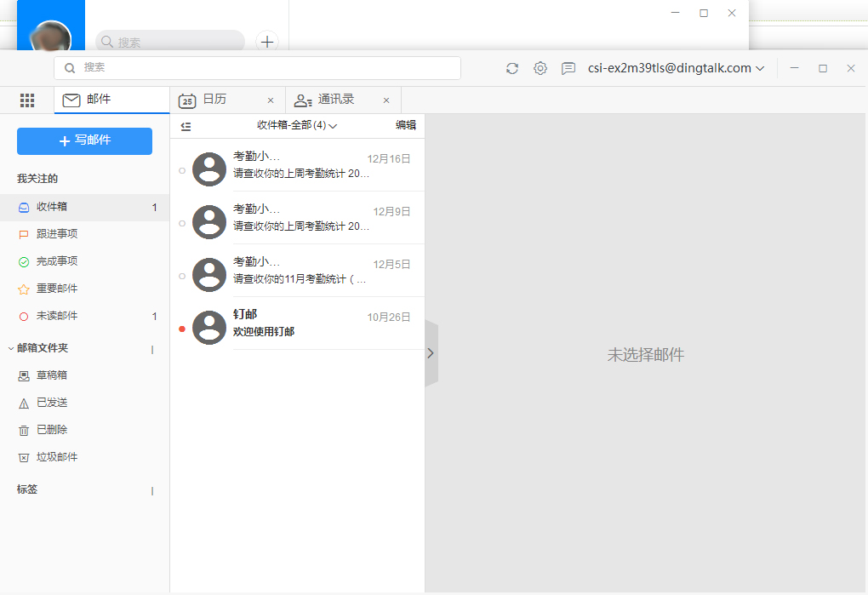Click the red unread dot on 钉邮 email
868x595 pixels.
tap(181, 327)
